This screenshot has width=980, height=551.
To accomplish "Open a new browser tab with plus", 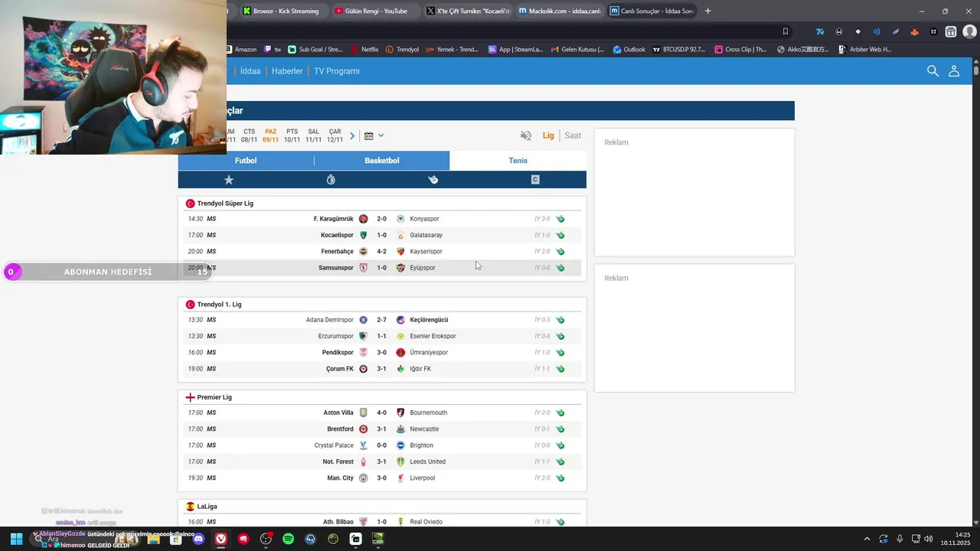I will click(x=707, y=11).
